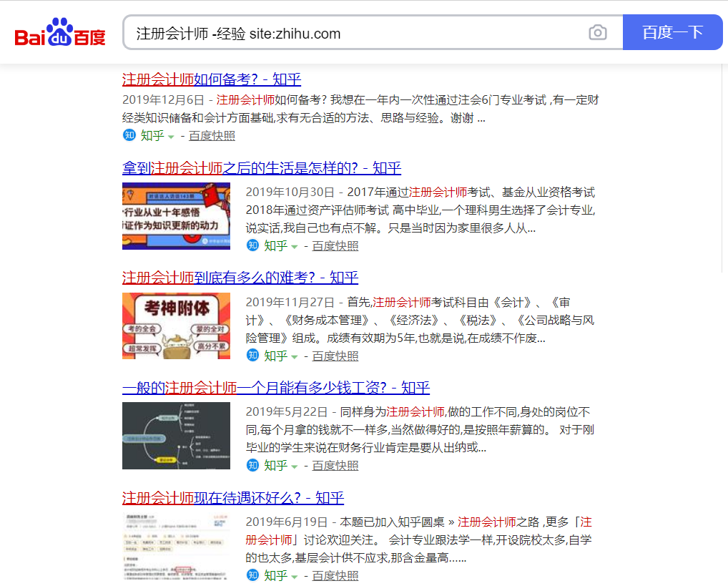Click the date 2019年11月27日
This screenshot has height=586, width=728.
coord(290,303)
